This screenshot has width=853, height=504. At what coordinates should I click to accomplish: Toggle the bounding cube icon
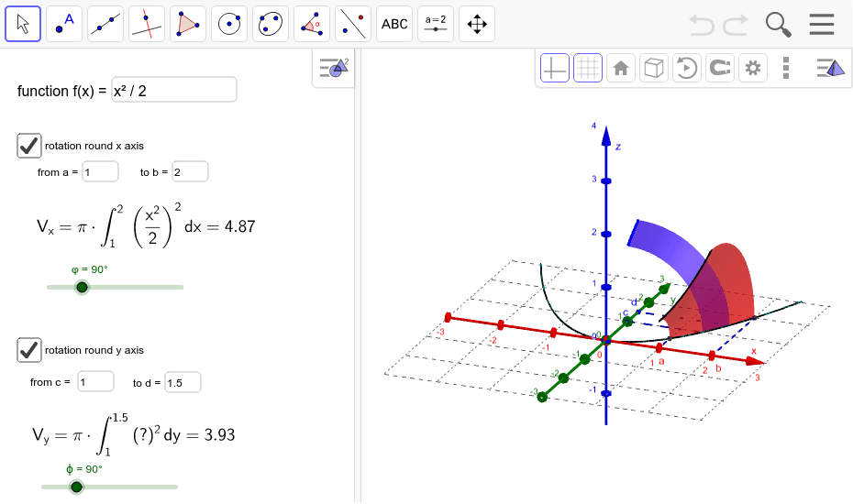coord(653,68)
